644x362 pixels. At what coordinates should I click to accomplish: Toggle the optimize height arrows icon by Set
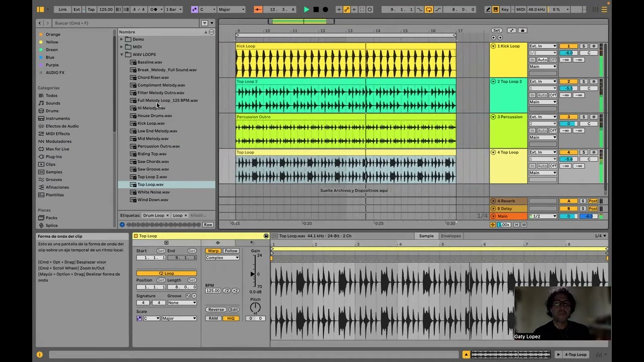[x=512, y=31]
